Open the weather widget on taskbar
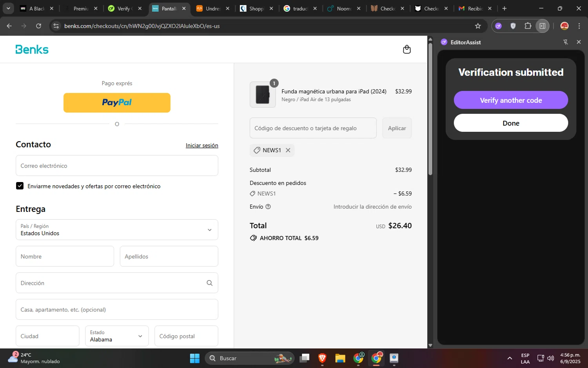This screenshot has width=588, height=368. point(34,358)
